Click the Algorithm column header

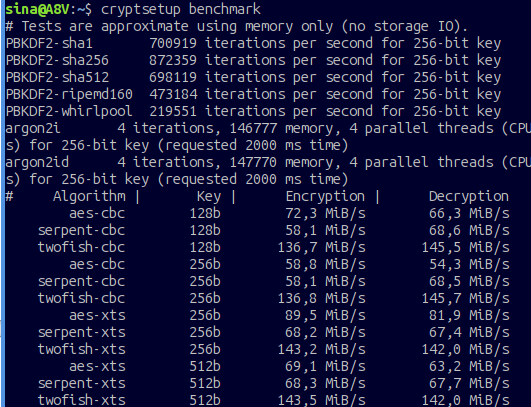pyautogui.click(x=89, y=196)
